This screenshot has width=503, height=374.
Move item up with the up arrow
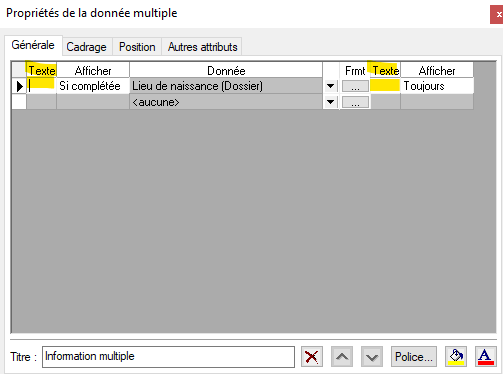pos(342,357)
